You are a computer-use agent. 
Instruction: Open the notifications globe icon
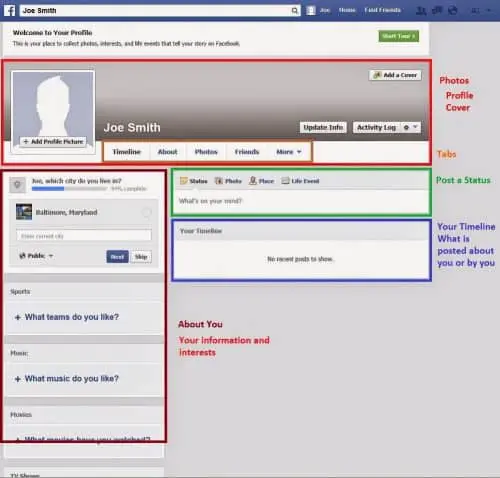(x=453, y=11)
